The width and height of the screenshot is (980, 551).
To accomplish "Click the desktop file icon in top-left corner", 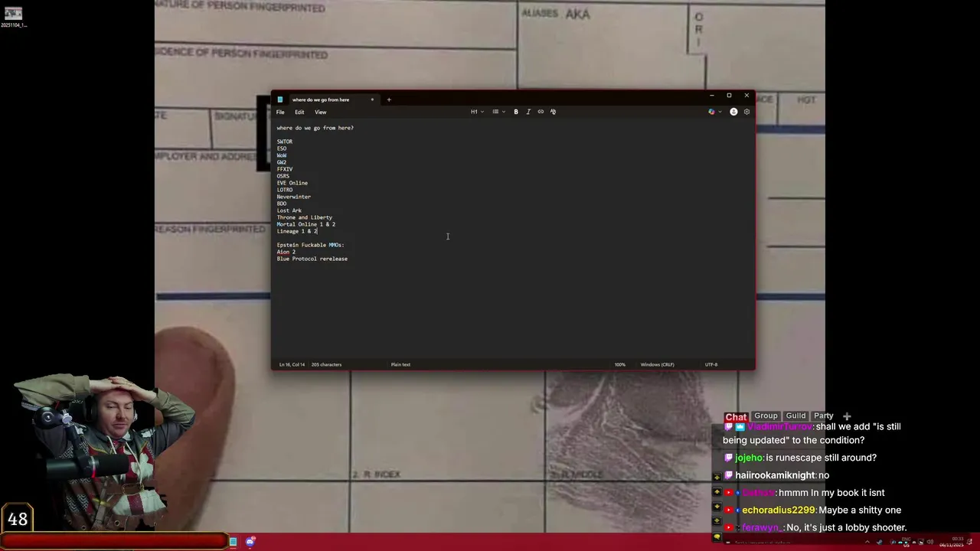I will click(13, 17).
